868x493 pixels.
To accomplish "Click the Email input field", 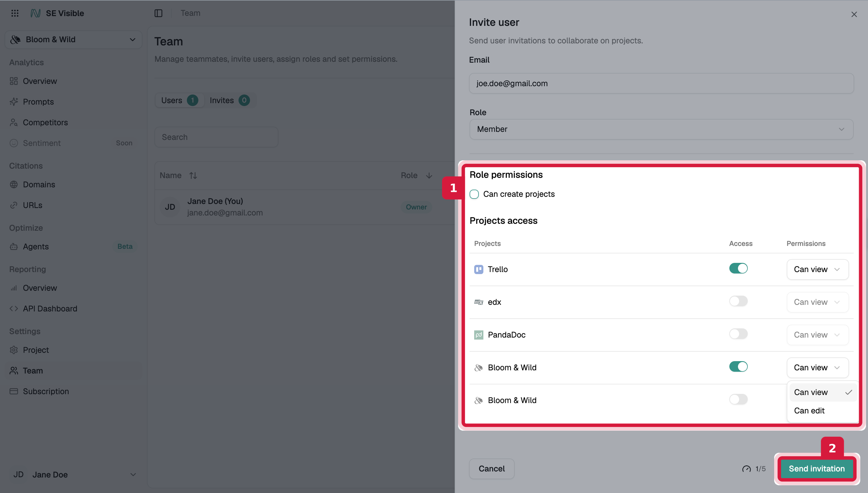I will (661, 83).
